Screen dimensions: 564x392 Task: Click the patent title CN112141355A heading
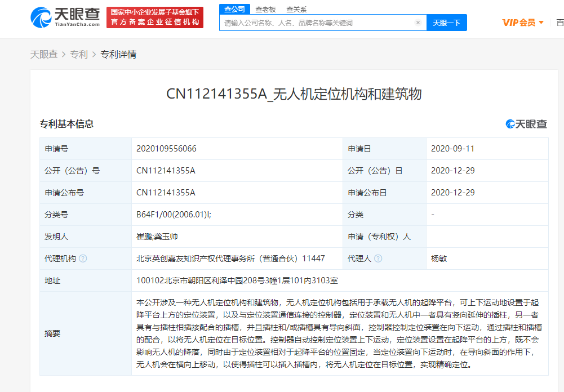click(x=294, y=94)
